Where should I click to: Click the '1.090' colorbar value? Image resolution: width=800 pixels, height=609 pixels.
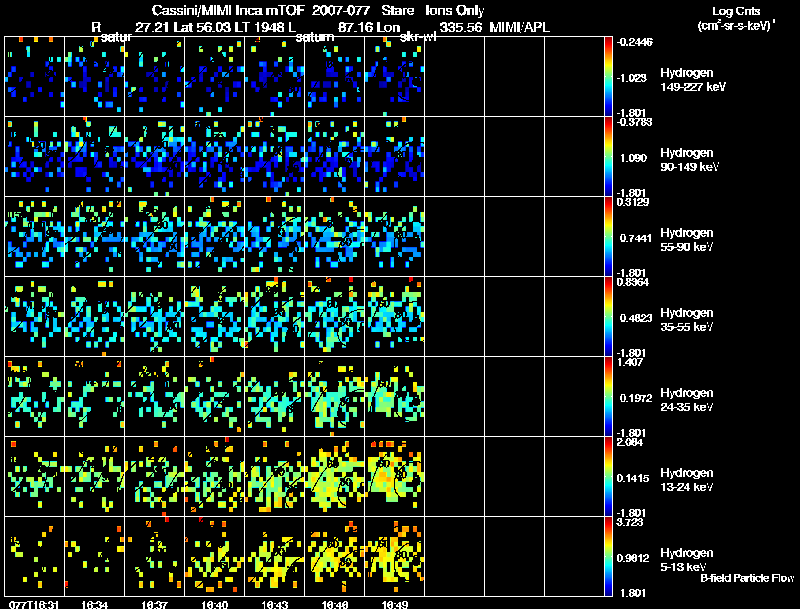(x=633, y=158)
